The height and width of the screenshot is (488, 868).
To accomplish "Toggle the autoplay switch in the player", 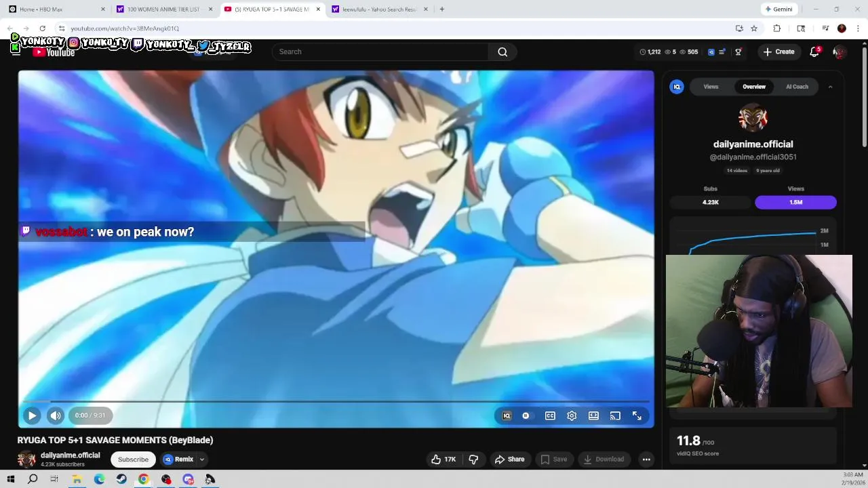I will point(526,416).
